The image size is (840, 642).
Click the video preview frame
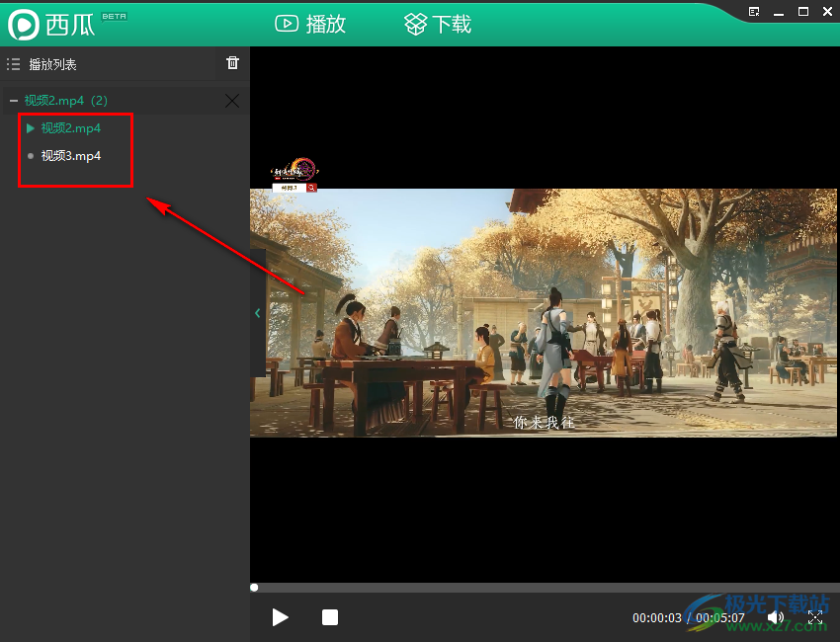click(544, 313)
